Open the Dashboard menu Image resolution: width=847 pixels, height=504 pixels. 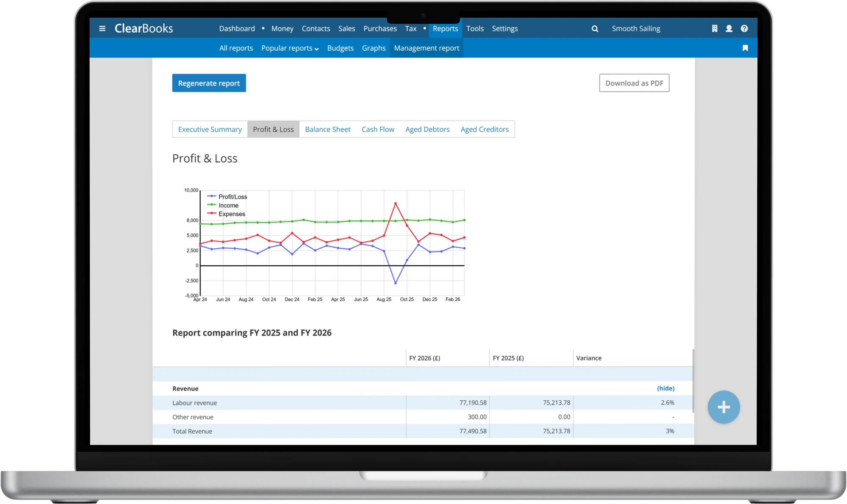(x=237, y=28)
